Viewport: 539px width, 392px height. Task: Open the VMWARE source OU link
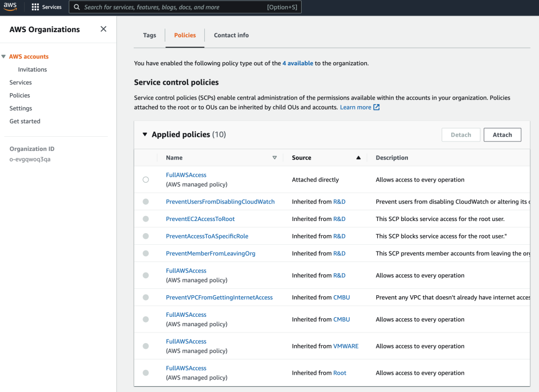(346, 346)
